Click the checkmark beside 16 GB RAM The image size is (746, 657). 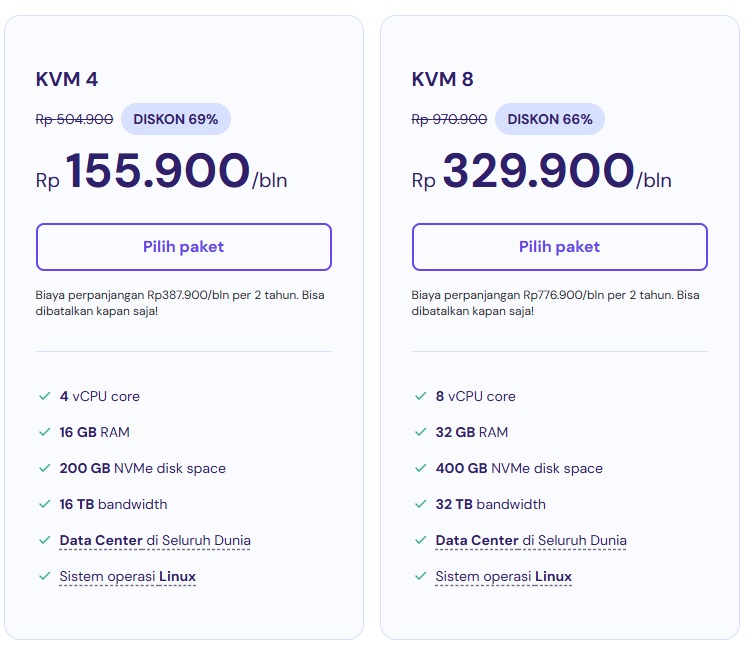point(44,432)
